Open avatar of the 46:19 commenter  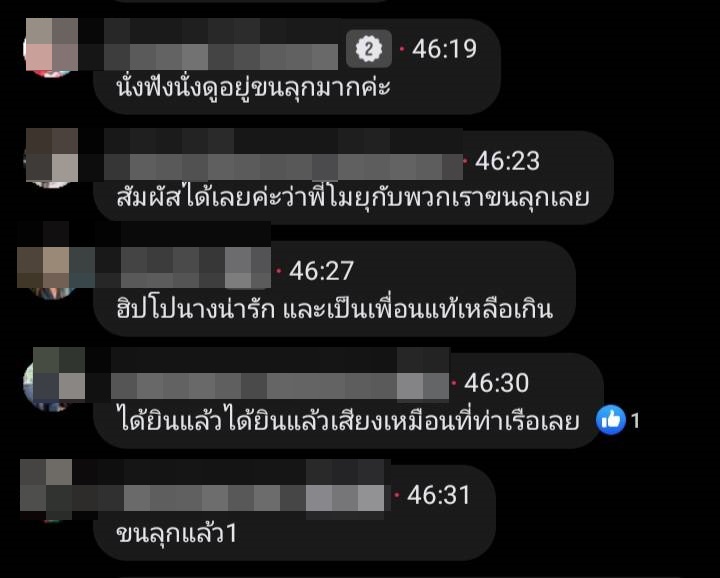click(51, 48)
